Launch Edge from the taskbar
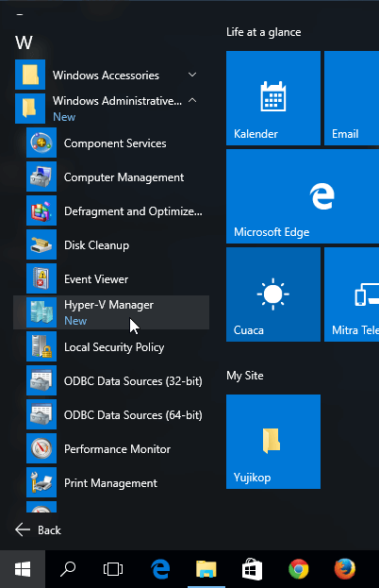 coord(160,569)
